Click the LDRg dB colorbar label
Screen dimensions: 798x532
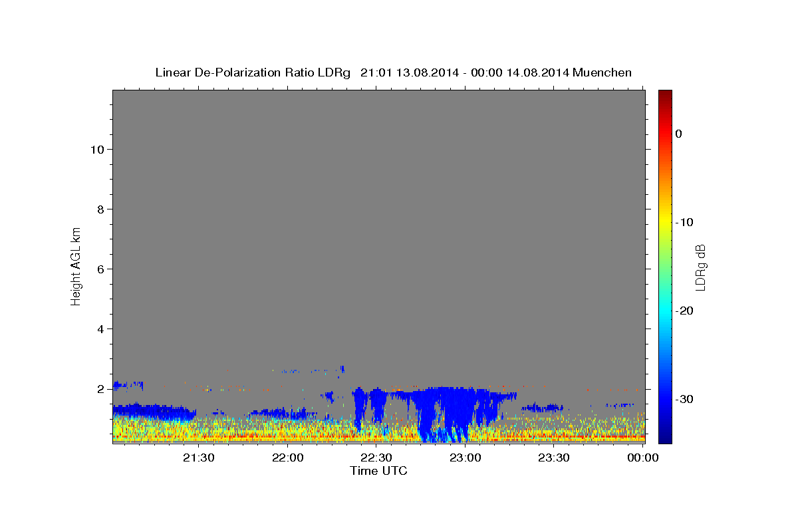coord(700,267)
